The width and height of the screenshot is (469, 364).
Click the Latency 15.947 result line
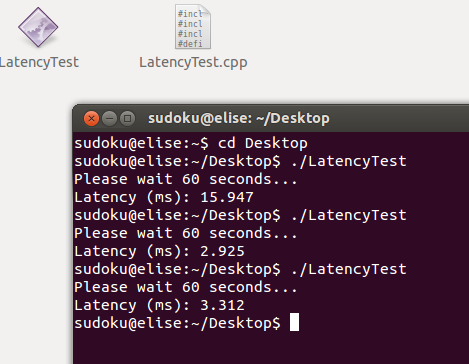pos(164,197)
